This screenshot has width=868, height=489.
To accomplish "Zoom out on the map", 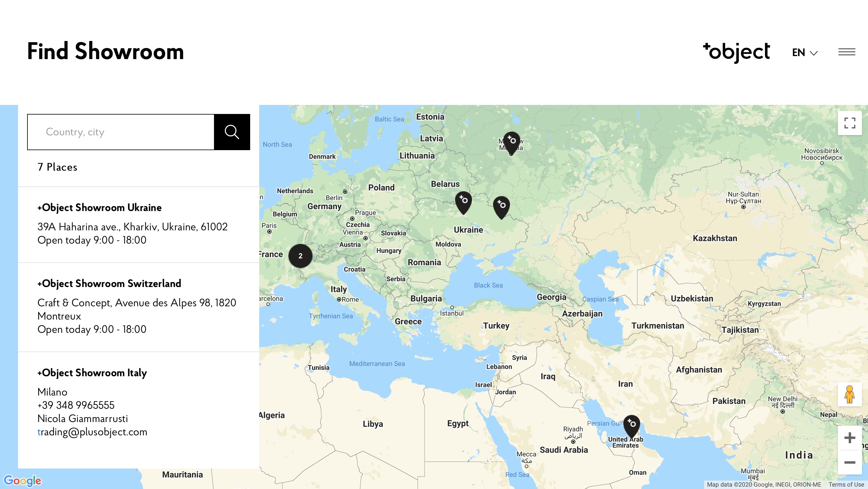I will click(850, 462).
